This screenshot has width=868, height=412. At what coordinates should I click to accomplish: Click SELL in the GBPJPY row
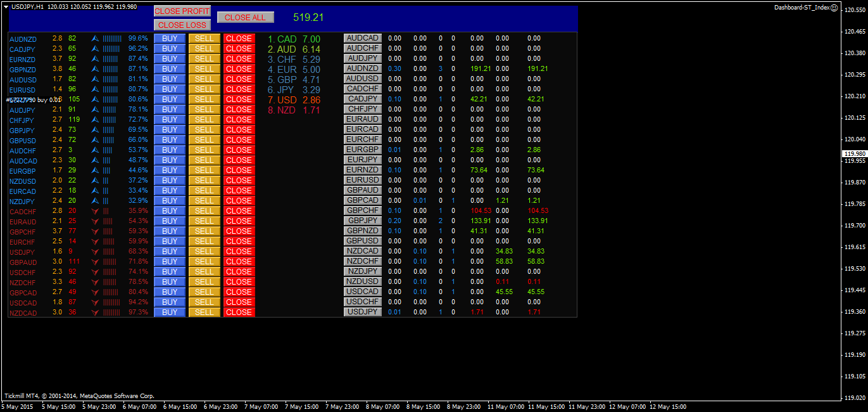click(204, 130)
